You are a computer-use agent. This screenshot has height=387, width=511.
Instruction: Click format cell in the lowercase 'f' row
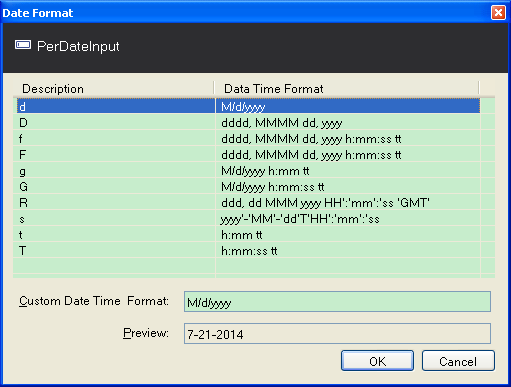coord(348,138)
